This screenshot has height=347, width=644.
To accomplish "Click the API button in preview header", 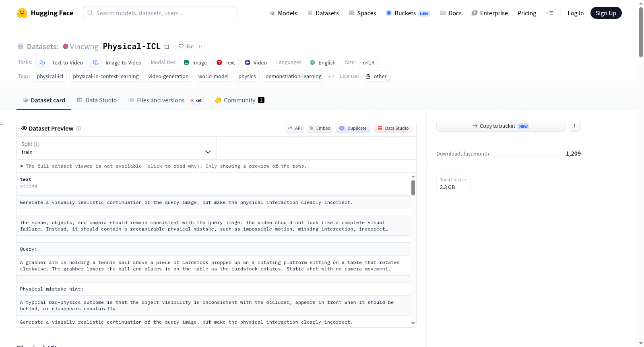I will point(295,128).
